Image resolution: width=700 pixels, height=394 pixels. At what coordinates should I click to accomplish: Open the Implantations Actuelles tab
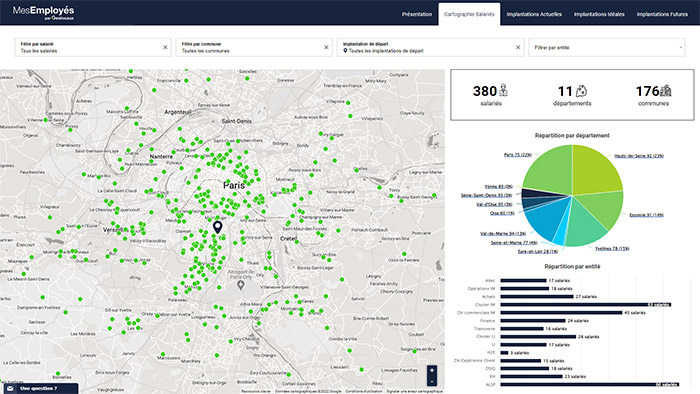pos(534,14)
